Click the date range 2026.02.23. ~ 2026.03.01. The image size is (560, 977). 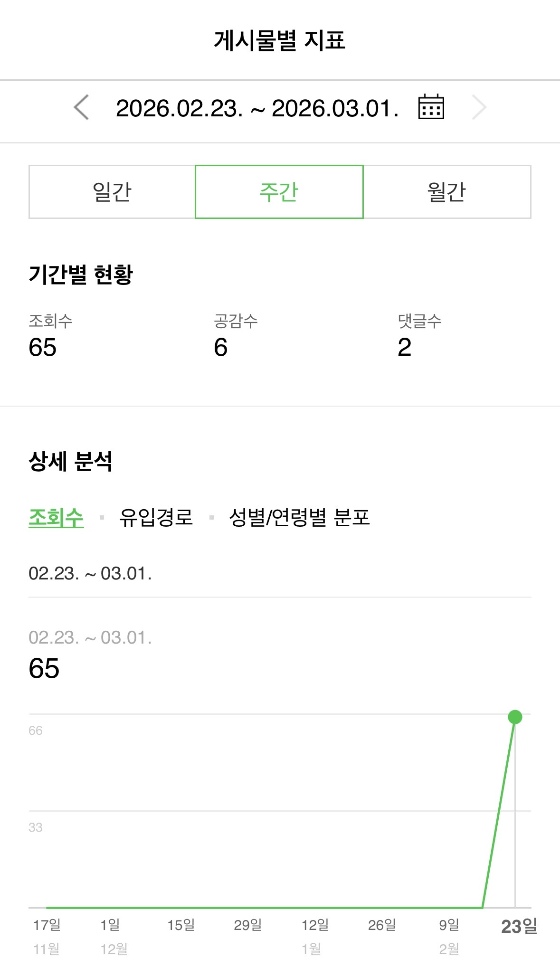(257, 108)
